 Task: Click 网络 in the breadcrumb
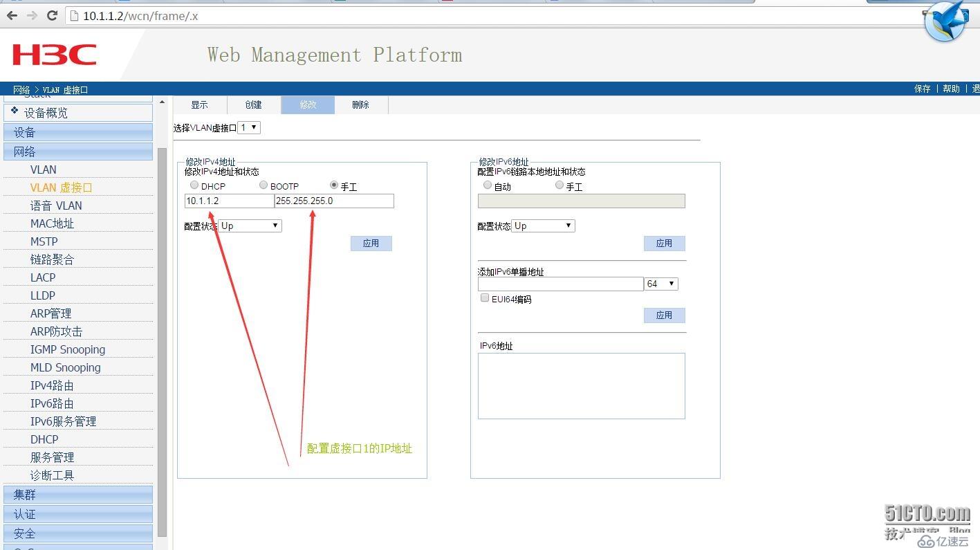click(x=21, y=90)
